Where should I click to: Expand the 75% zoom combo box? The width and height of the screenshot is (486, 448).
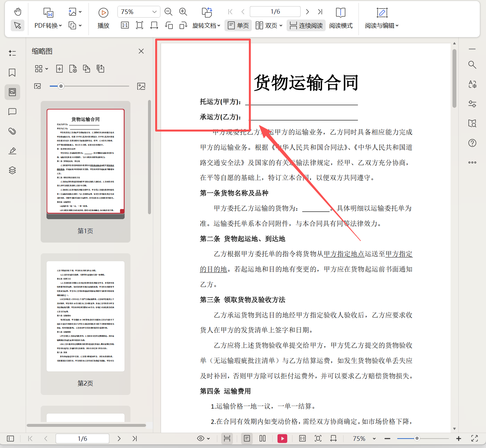[x=139, y=12]
